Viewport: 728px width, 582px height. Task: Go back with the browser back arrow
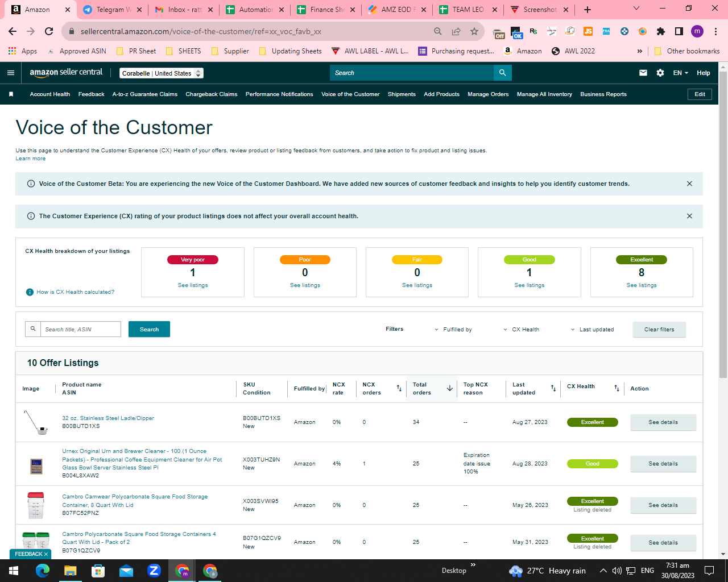point(13,31)
